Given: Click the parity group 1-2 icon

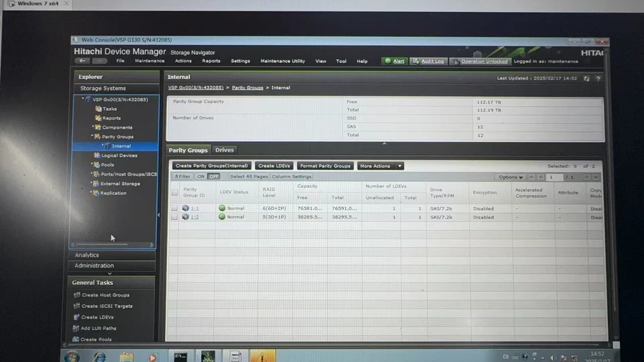Looking at the screenshot, I should (x=186, y=217).
